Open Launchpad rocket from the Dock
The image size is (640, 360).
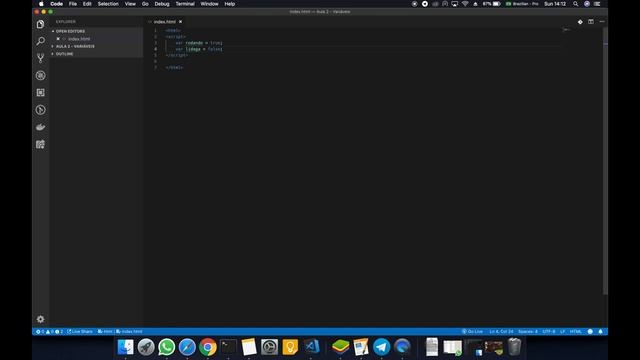(146, 347)
